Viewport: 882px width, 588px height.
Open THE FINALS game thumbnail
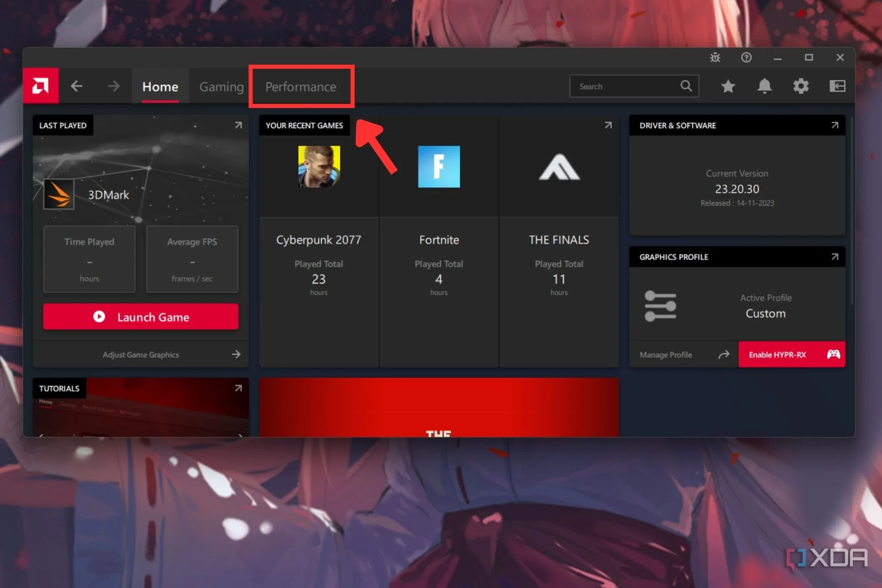coord(559,166)
